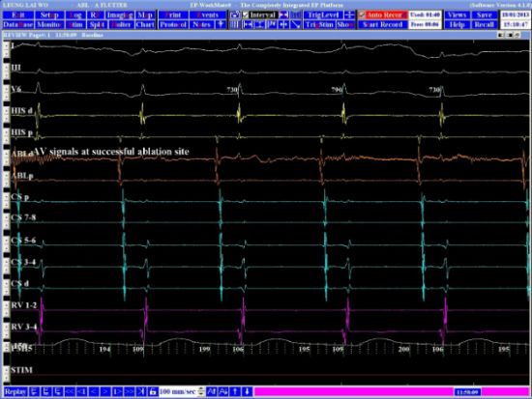Click the pin icon beside Notes
532x399 pixels.
(x=221, y=25)
